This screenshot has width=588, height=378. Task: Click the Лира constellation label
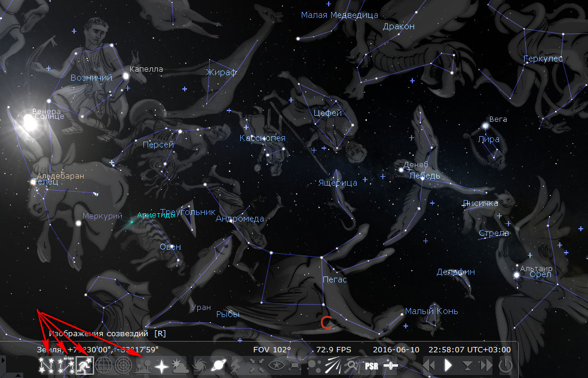click(489, 139)
